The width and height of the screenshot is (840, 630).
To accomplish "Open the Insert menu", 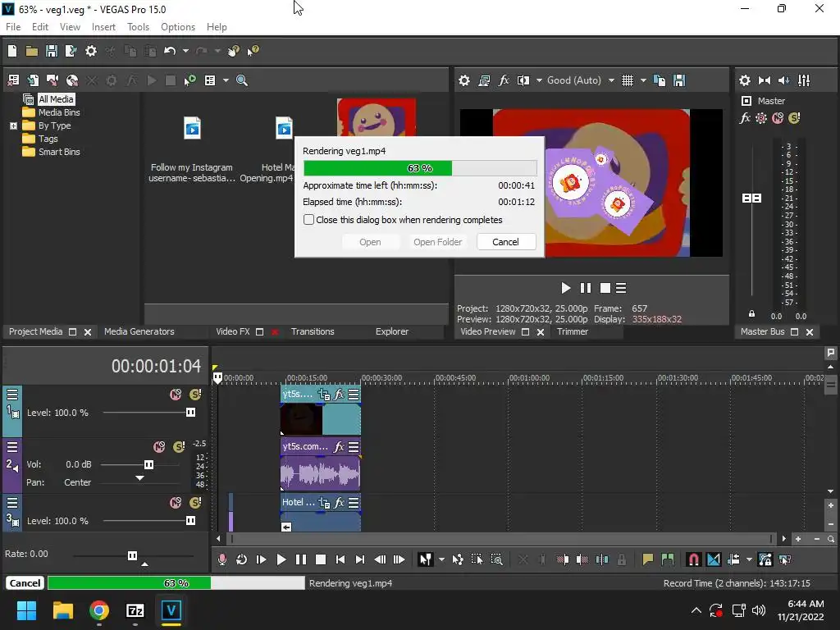I will 103,27.
